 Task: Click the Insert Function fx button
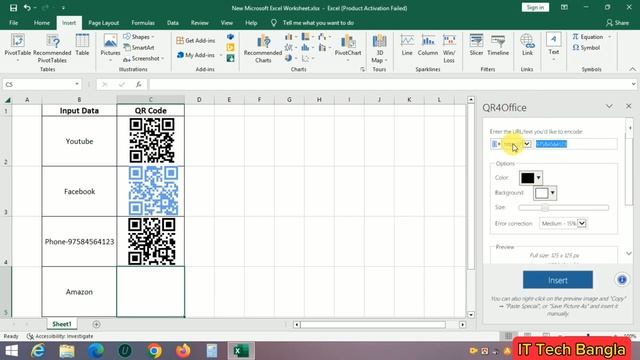tap(139, 84)
